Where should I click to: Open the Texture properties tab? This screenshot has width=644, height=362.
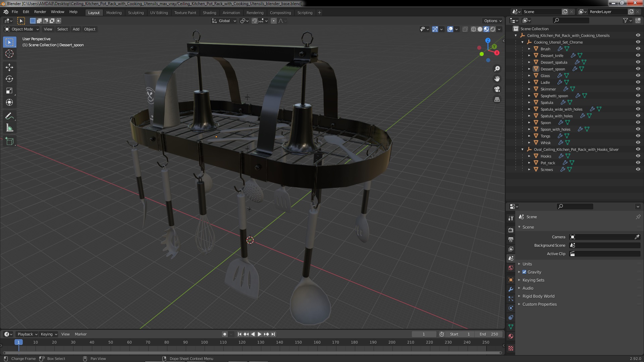(511, 348)
